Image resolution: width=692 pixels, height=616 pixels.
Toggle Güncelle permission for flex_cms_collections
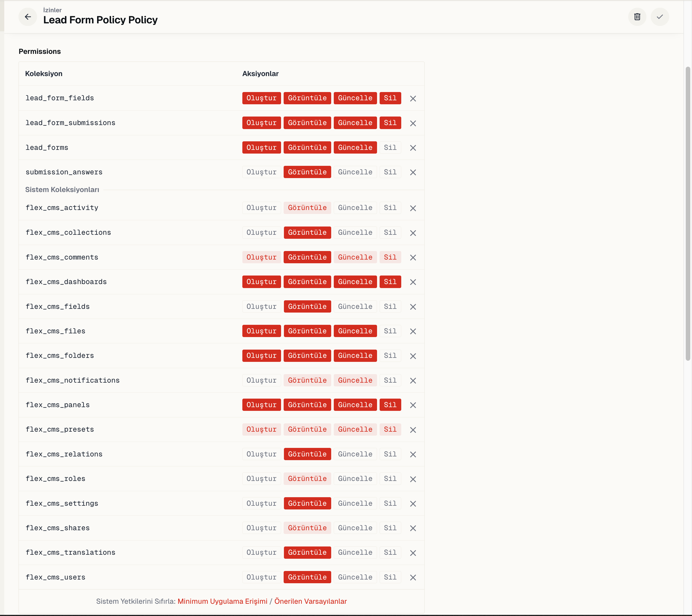coord(355,233)
